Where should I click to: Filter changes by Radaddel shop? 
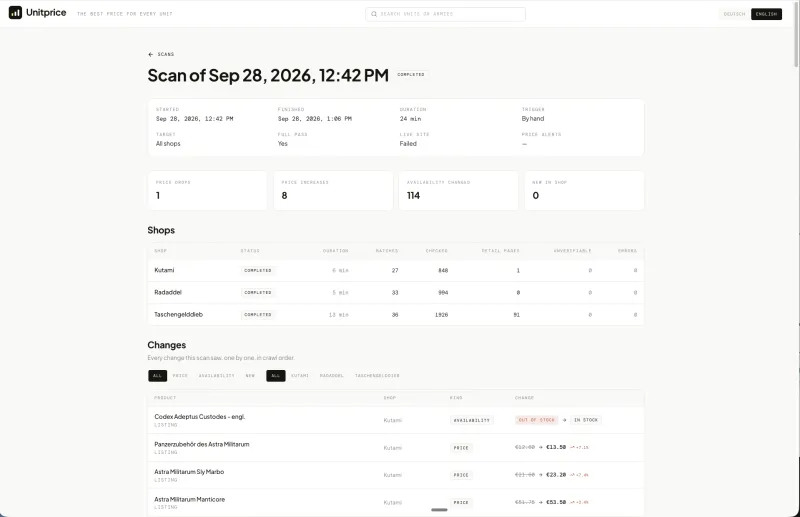click(x=332, y=376)
